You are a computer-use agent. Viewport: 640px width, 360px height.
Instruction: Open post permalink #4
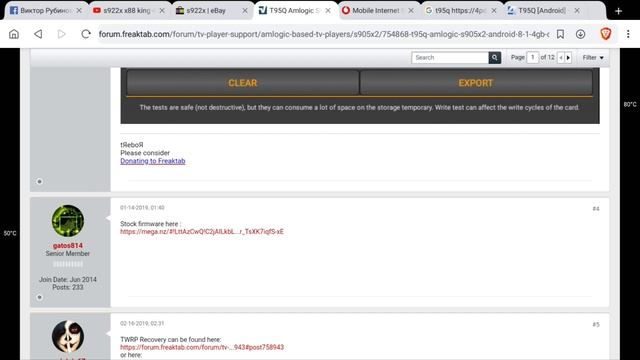coord(596,209)
